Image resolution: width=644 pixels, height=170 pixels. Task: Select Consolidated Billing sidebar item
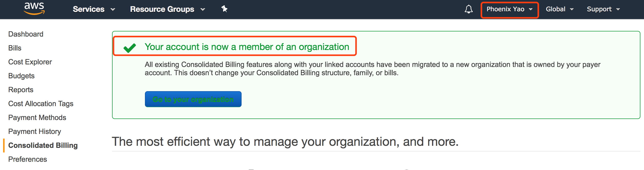click(43, 145)
